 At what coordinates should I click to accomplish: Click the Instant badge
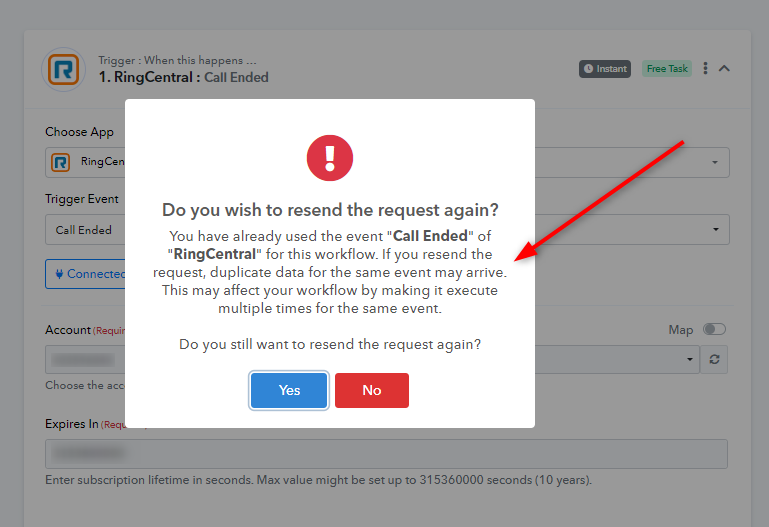pos(605,69)
